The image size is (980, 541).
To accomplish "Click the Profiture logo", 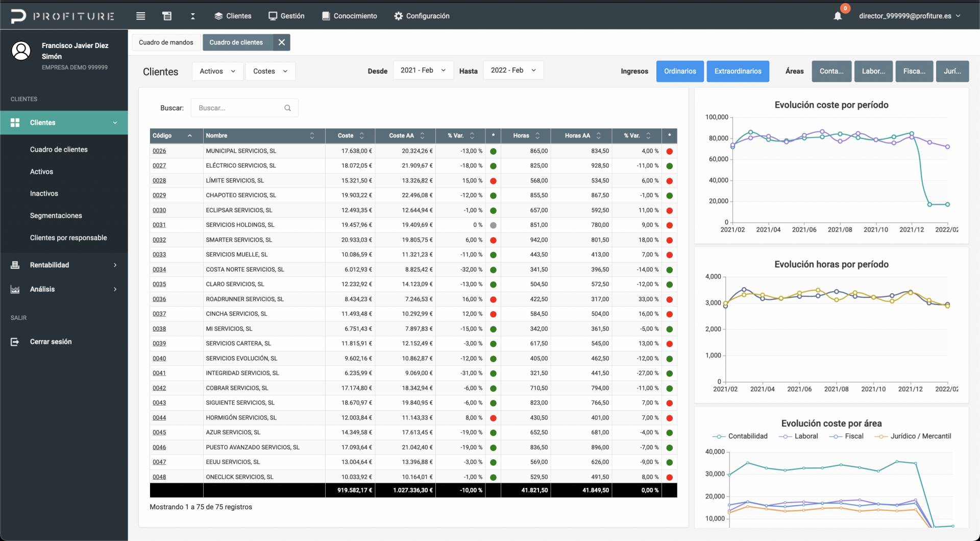I will point(63,16).
